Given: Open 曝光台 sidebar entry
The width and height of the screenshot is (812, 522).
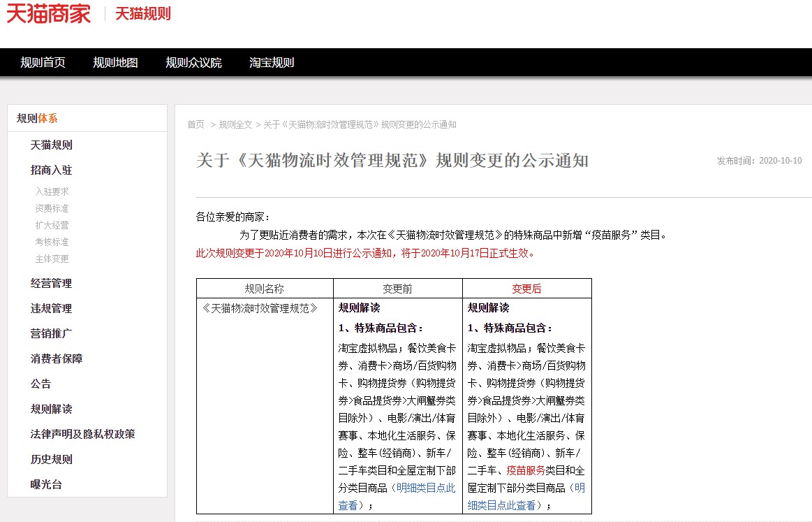Looking at the screenshot, I should click(x=46, y=485).
